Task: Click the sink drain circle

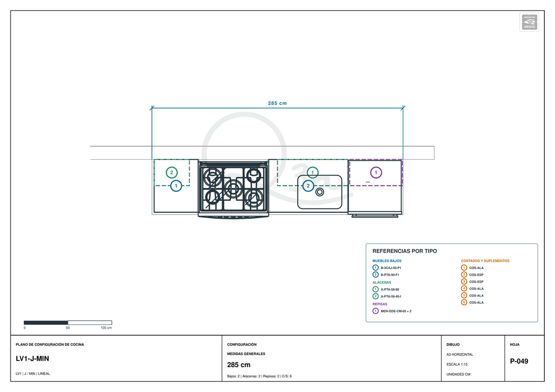Action: tap(320, 192)
